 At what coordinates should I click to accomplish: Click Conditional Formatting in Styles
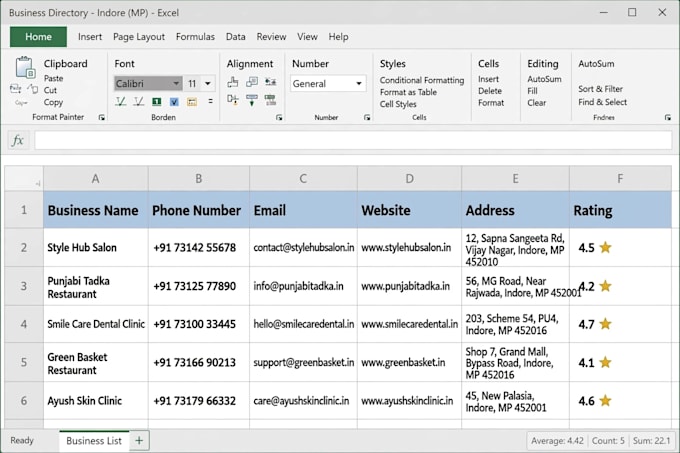tap(422, 80)
